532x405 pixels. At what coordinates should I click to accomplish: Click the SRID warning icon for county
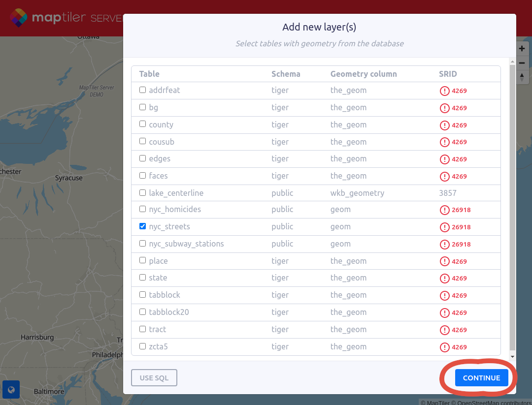point(445,125)
